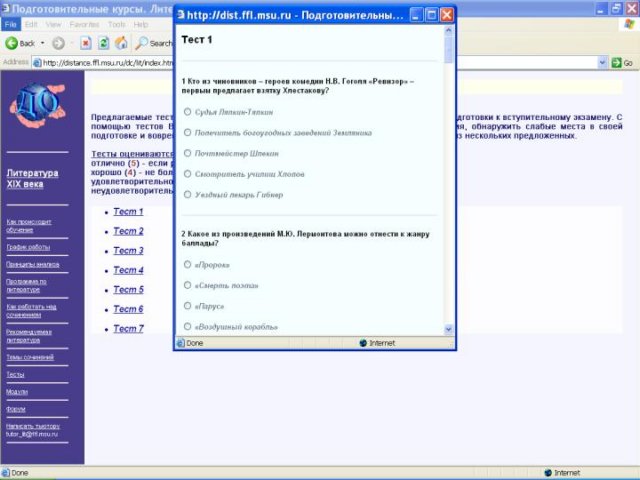Click the Stop icon in the toolbar
The height and width of the screenshot is (480, 640).
tap(85, 43)
